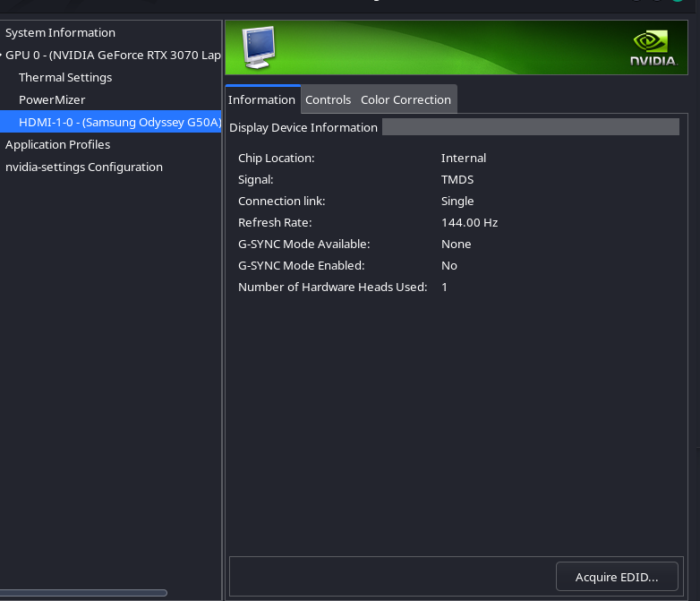Click the Number of Hardware Heads Used label
The height and width of the screenshot is (601, 700).
[x=333, y=287]
